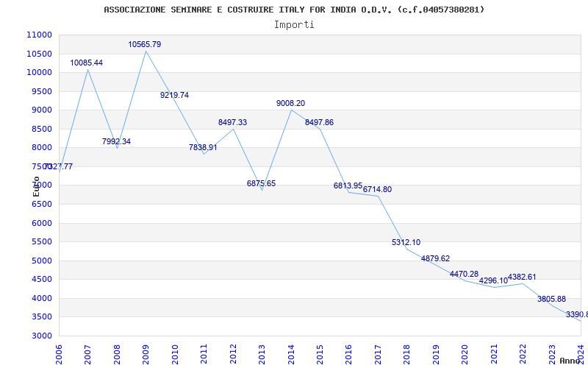Image resolution: width=588 pixels, height=368 pixels.
Task: Select data label 7838.91
Action: point(203,148)
